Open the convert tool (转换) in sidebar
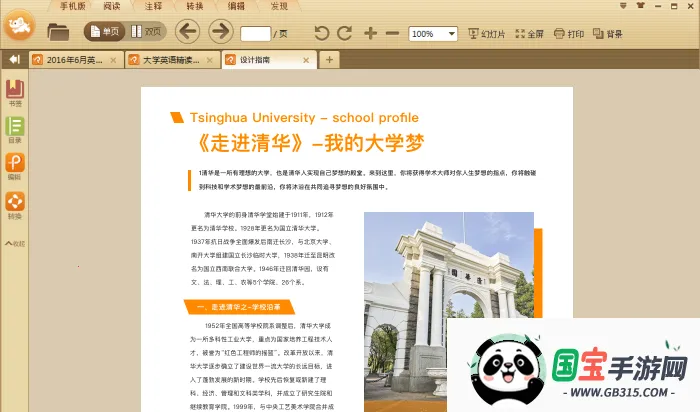This screenshot has height=412, width=700. pos(15,206)
